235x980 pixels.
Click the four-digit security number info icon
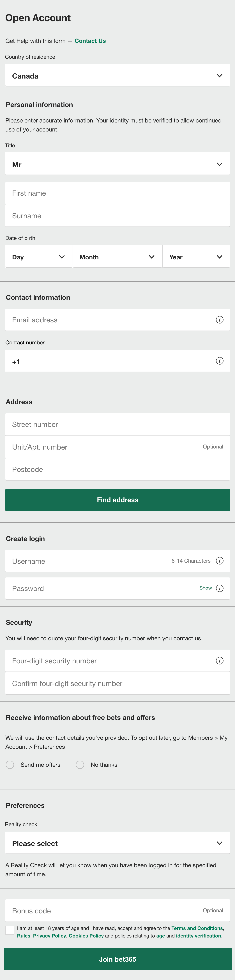click(x=219, y=661)
